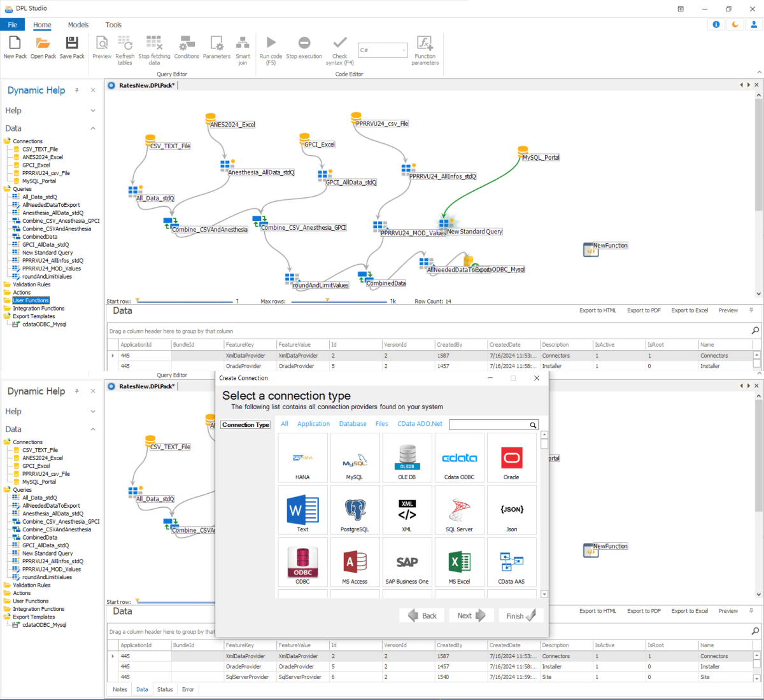Select the MySQL connection type tile
This screenshot has width=764, height=700.
(x=355, y=459)
